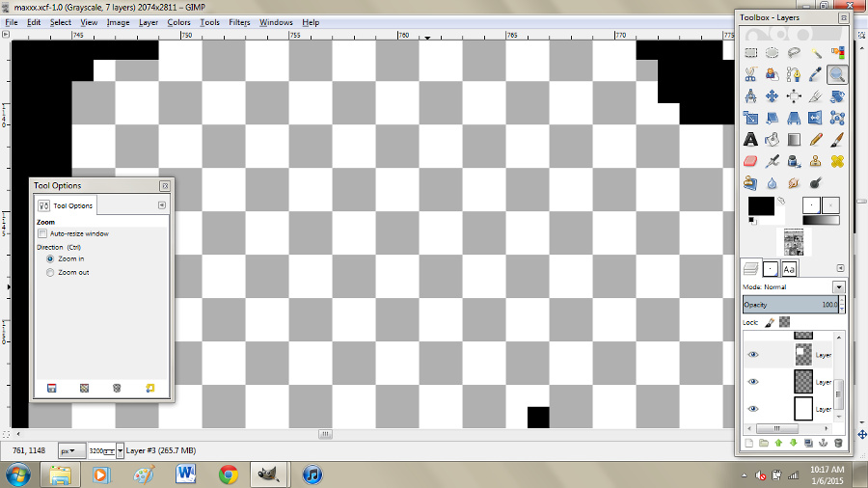Choose the Pencil tool
Image resolution: width=868 pixels, height=488 pixels.
tap(815, 139)
